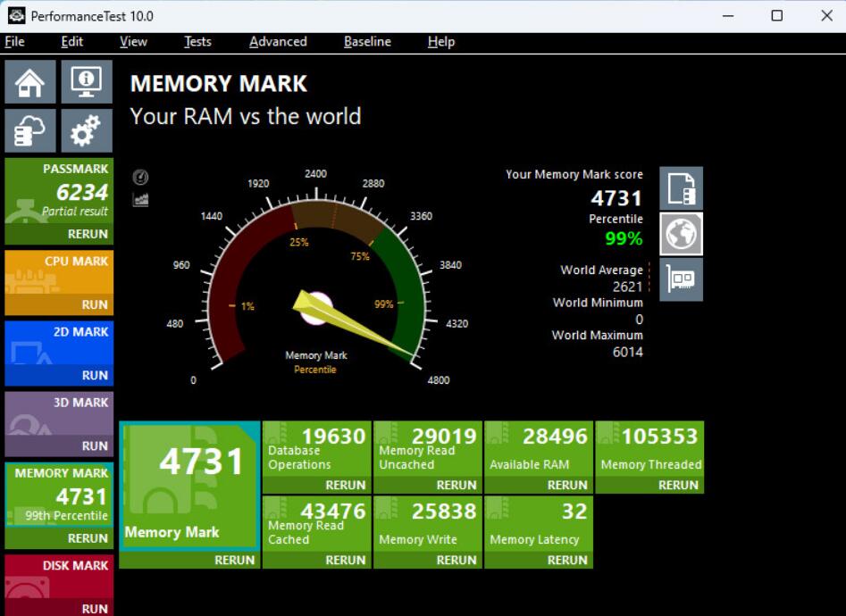
Task: Go to the Home dashboard icon
Action: (30, 81)
